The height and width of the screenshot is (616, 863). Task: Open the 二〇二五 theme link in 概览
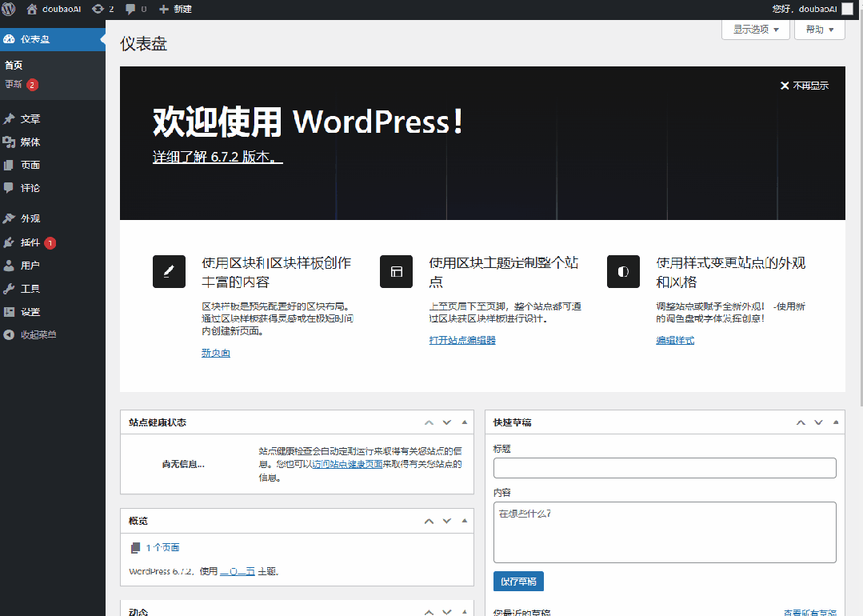coord(238,571)
